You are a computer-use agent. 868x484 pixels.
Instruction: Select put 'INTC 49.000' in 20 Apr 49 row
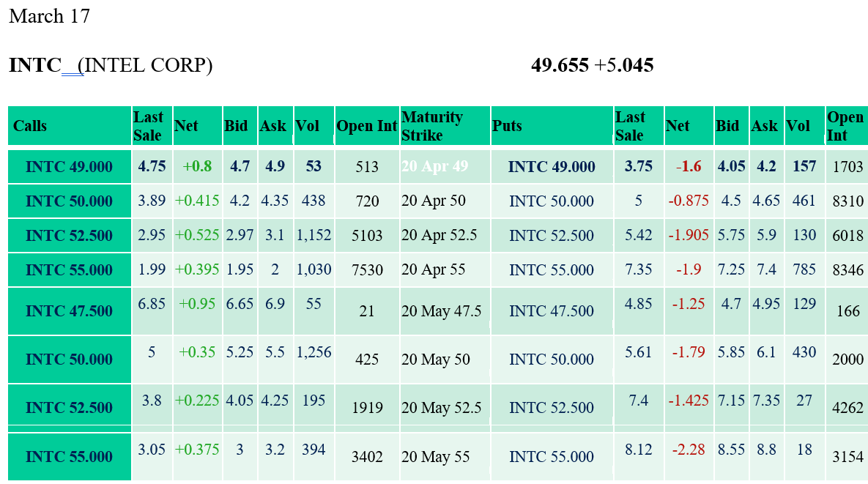tap(552, 166)
